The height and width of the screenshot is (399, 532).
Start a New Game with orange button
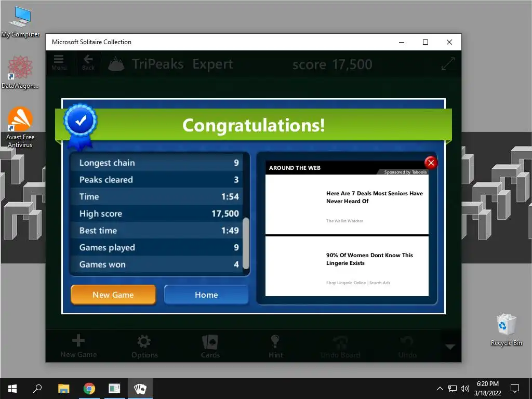click(113, 295)
